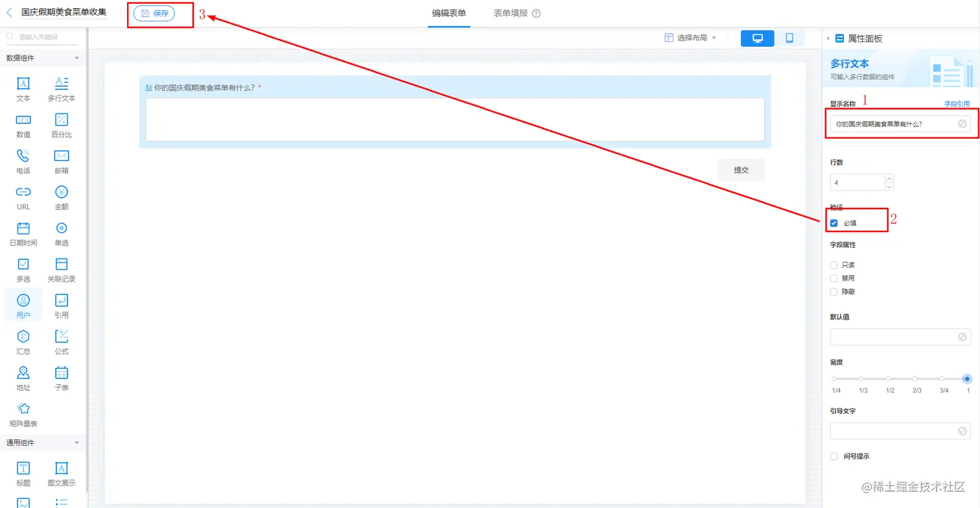Viewport: 980px width, 508px height.
Task: Set width slider to 1/4
Action: (835, 378)
